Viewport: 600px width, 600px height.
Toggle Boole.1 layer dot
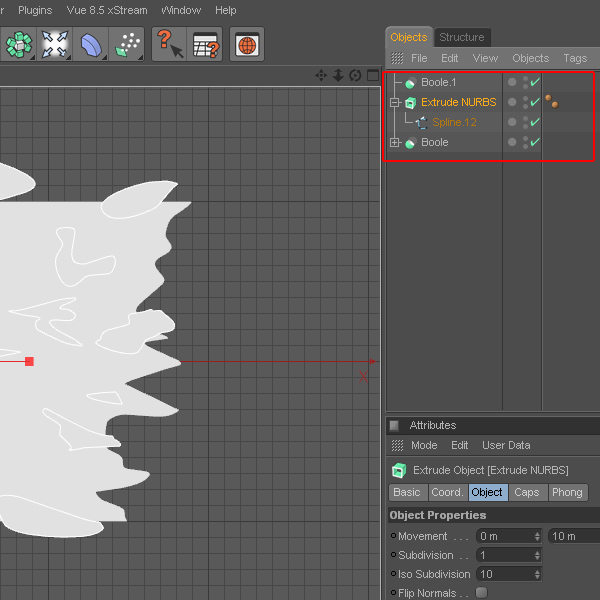(x=512, y=82)
